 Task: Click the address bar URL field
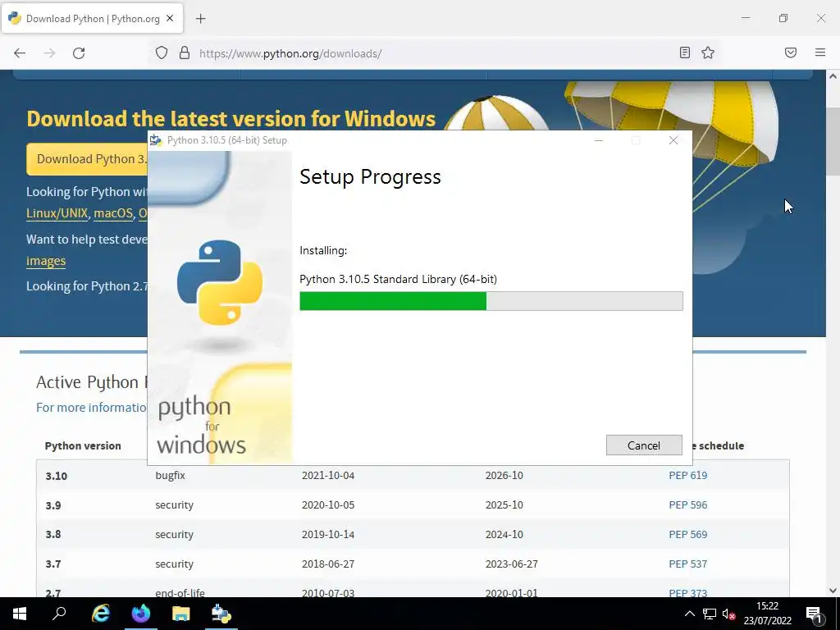pyautogui.click(x=434, y=53)
